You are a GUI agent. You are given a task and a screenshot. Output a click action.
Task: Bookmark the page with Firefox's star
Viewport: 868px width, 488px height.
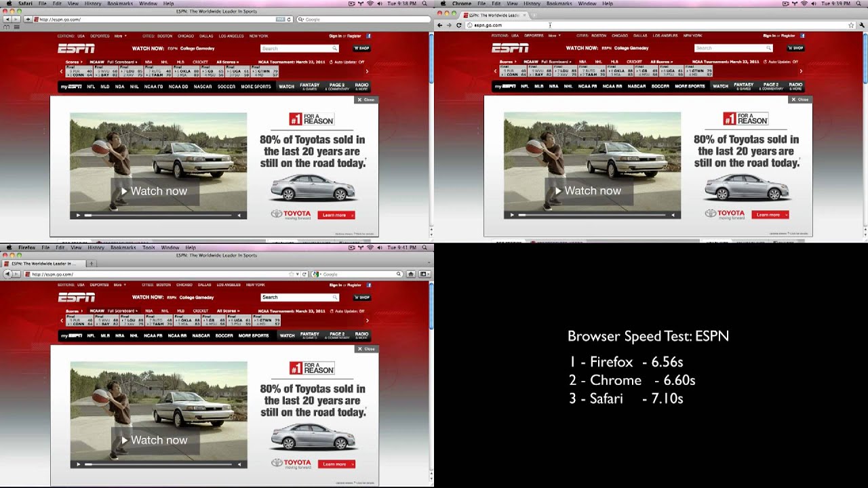291,274
